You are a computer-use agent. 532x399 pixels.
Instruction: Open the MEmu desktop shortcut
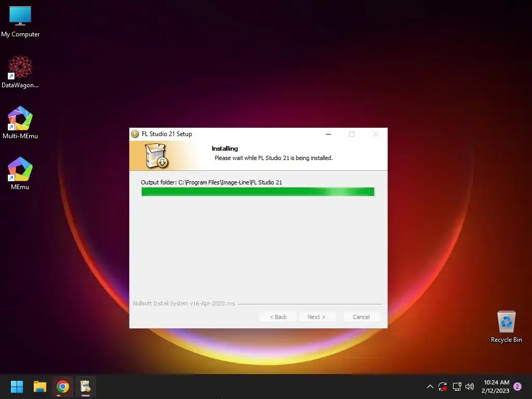20,174
